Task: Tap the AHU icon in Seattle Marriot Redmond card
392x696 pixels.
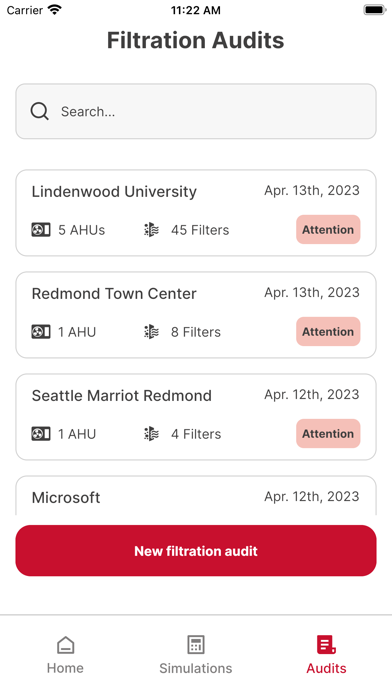Action: click(x=41, y=434)
